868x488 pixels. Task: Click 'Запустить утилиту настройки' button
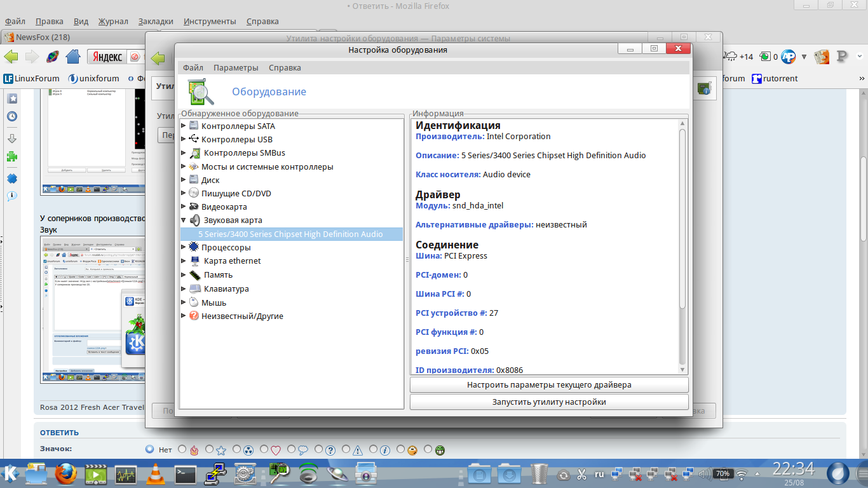549,402
